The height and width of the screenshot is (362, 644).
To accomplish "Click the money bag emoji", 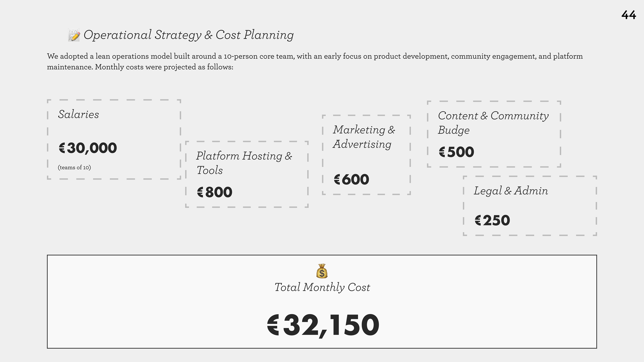I will coord(322,271).
